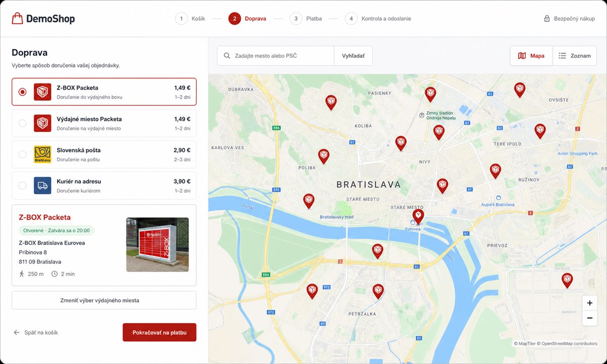607x364 pixels.
Task: Select the map pin south of the Danube bridge
Action: [x=377, y=250]
